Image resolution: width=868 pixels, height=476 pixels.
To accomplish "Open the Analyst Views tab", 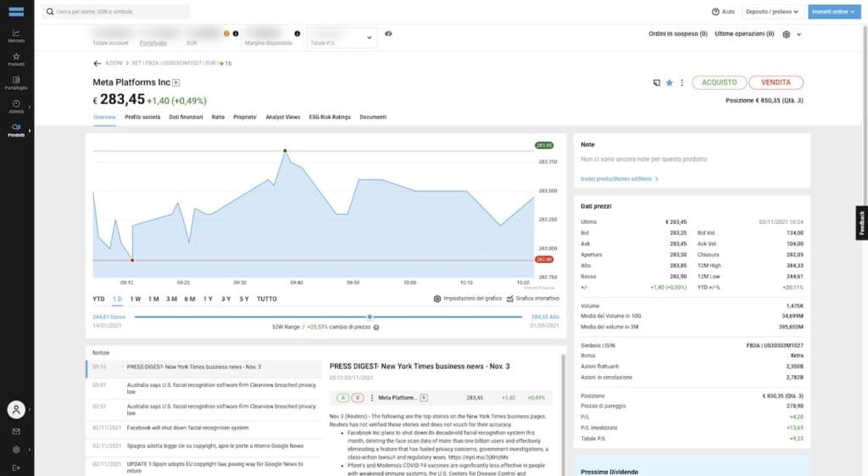I will 282,117.
